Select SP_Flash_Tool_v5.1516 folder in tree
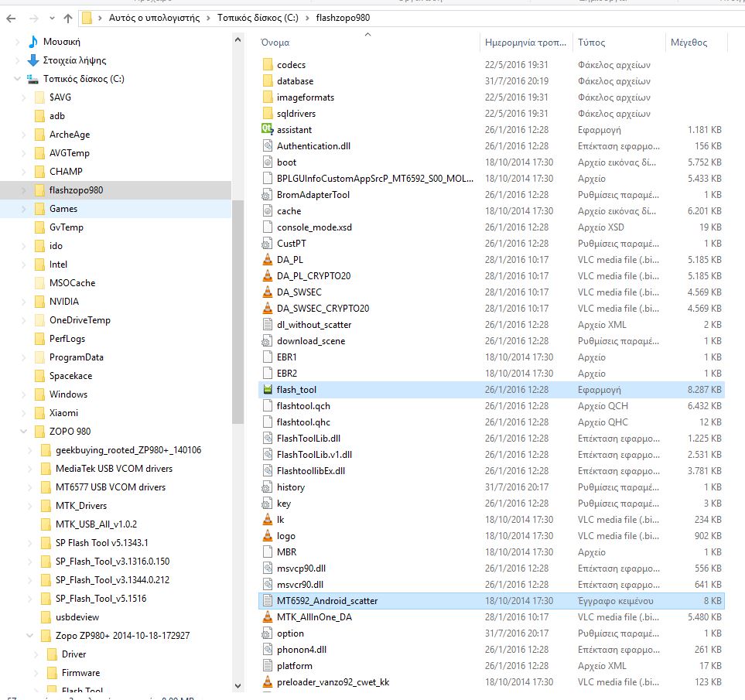 (101, 599)
